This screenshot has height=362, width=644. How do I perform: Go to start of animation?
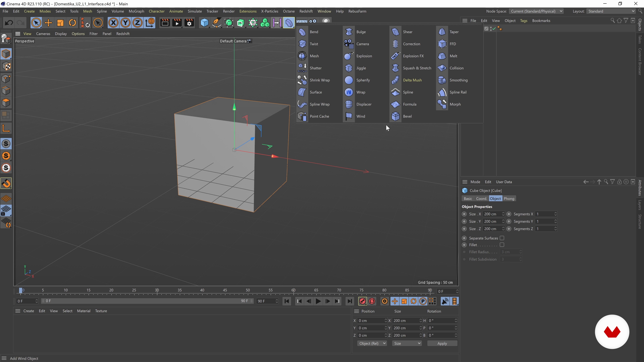pos(287,301)
